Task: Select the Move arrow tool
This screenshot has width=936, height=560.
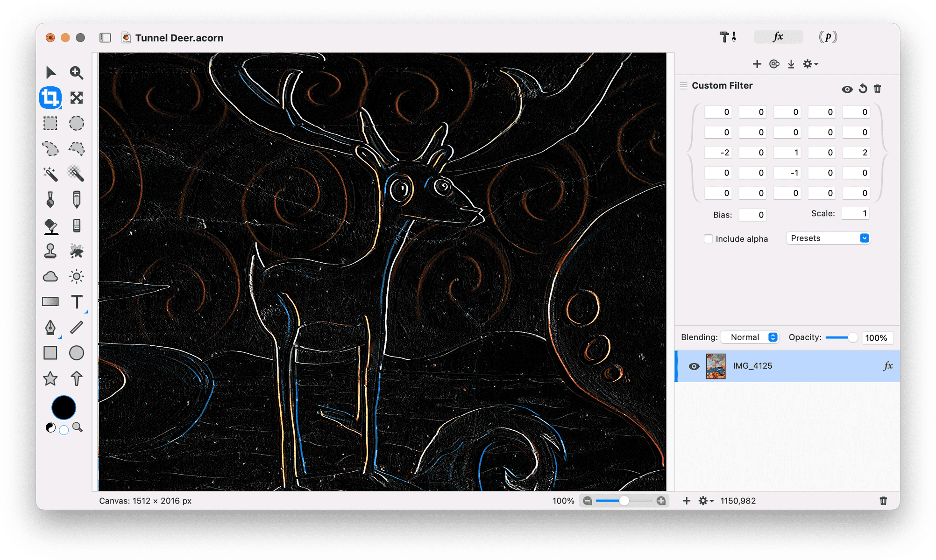Action: (50, 72)
